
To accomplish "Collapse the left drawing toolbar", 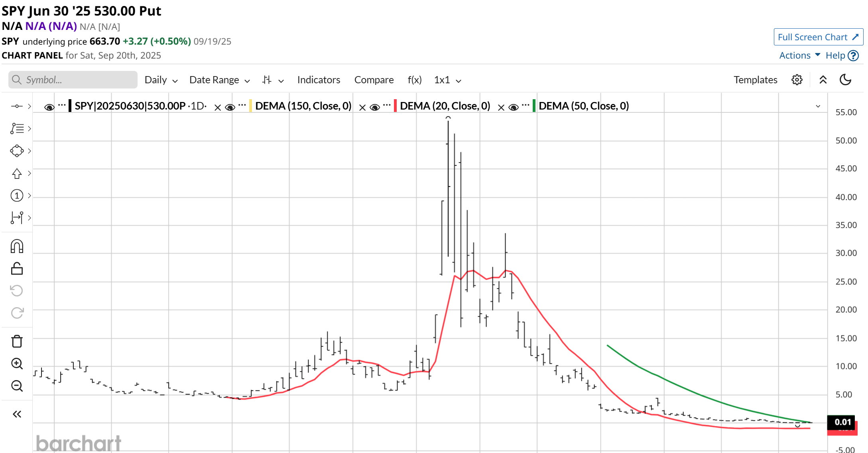I will click(x=16, y=414).
